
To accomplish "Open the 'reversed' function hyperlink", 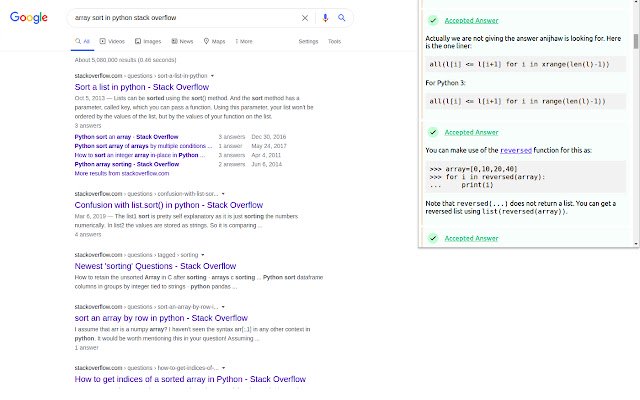I will (516, 150).
